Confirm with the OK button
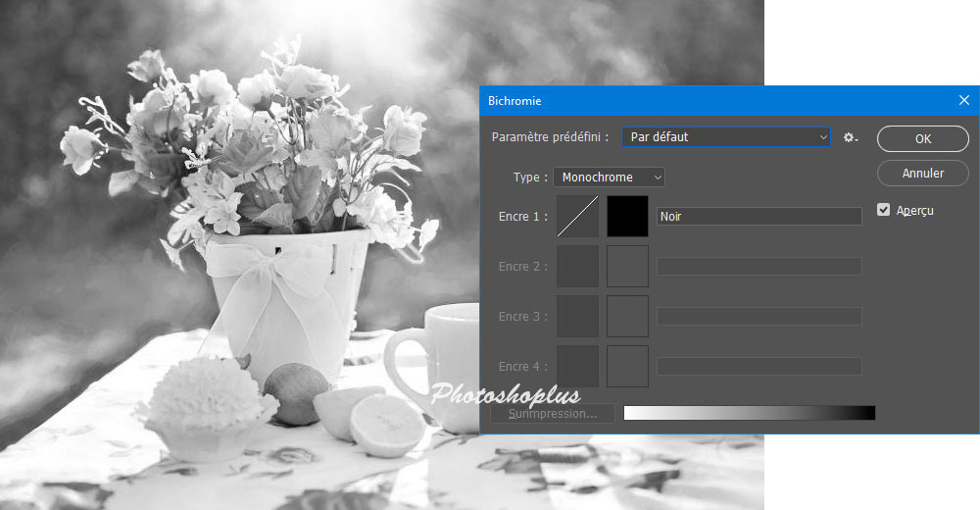 922,138
